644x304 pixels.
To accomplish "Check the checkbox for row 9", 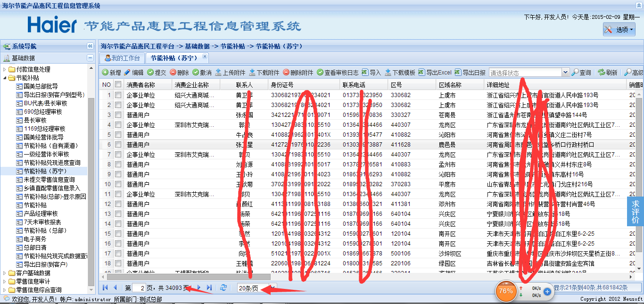I will (118, 174).
